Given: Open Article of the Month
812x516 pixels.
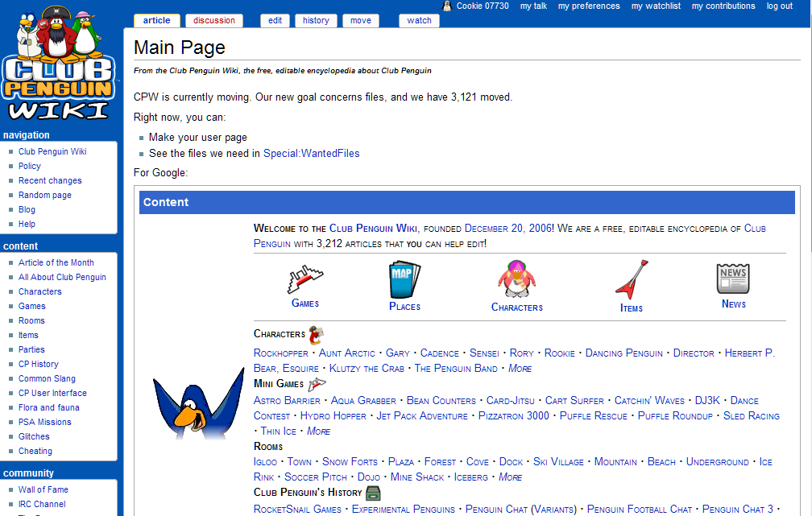Looking at the screenshot, I should (56, 263).
